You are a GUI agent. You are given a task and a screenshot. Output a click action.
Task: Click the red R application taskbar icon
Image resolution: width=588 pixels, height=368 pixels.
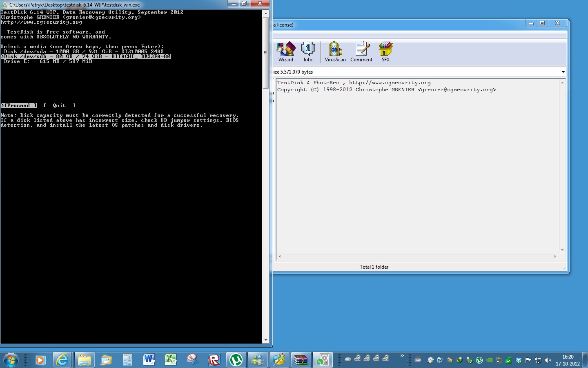coord(214,360)
